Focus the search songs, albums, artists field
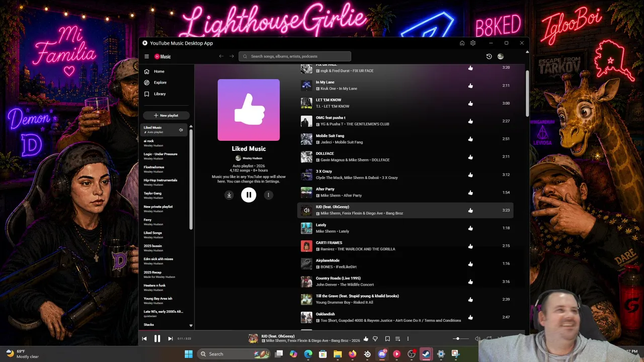Viewport: 644px width, 362px height. coord(295,56)
